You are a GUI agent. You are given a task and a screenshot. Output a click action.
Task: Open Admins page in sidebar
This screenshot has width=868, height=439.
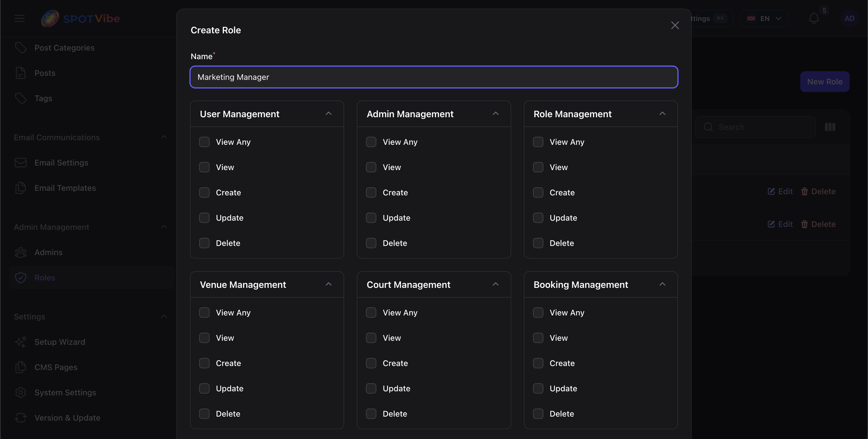click(x=92, y=253)
